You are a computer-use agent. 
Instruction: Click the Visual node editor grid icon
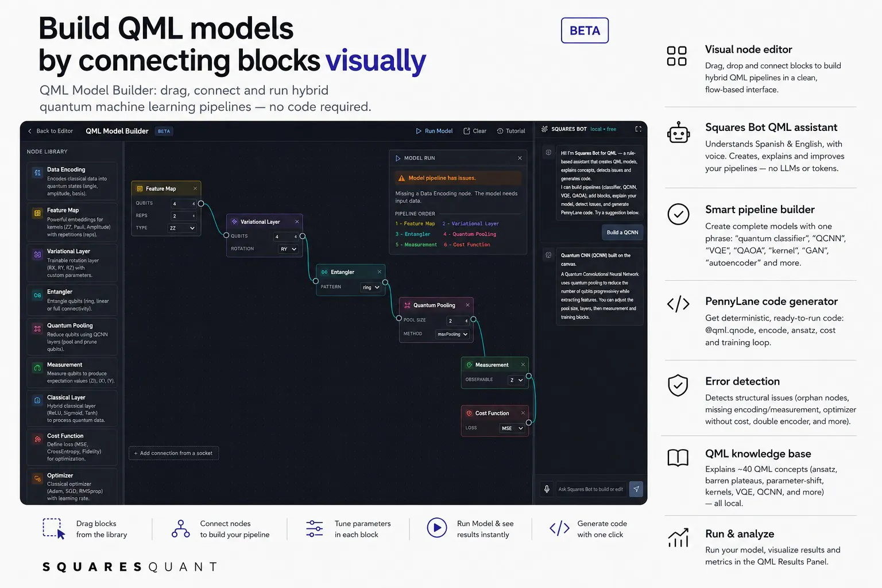677,56
